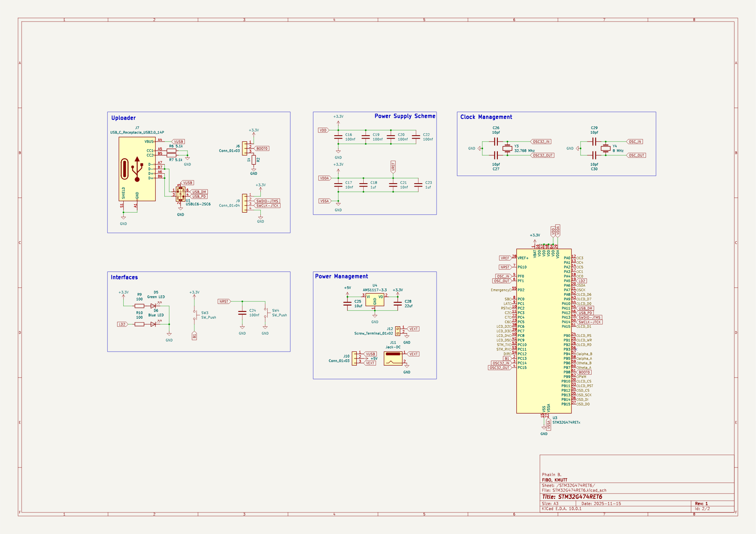Click capacitor C23 1uf symbol

(418, 185)
